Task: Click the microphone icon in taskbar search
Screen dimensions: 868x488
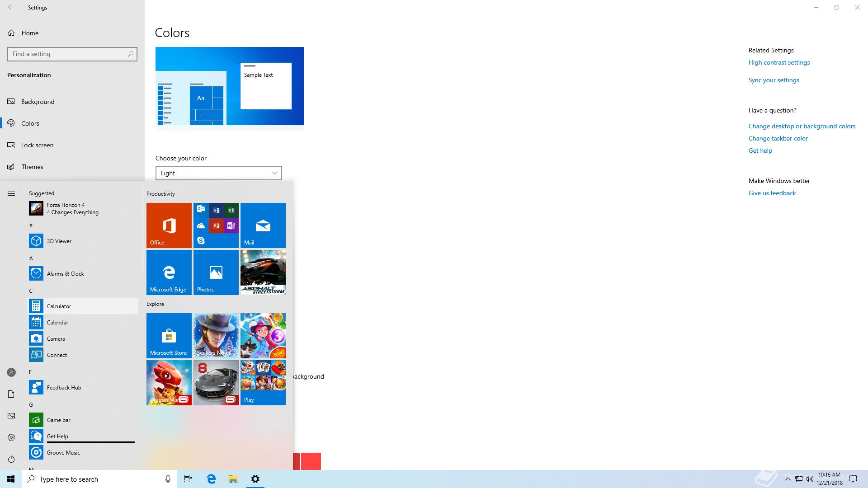Action: pos(168,479)
